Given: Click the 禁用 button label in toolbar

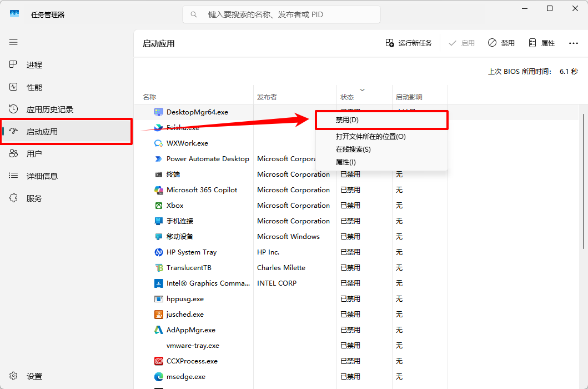Looking at the screenshot, I should point(507,43).
